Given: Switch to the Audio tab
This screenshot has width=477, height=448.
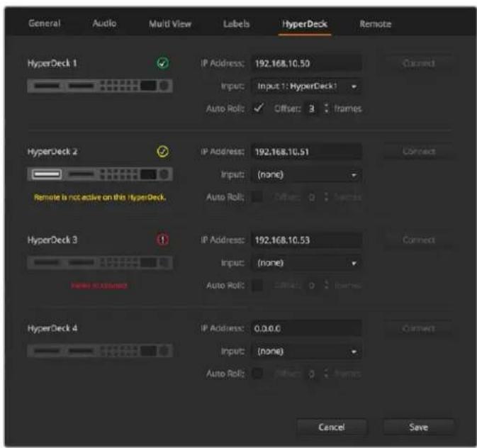Looking at the screenshot, I should tap(104, 23).
